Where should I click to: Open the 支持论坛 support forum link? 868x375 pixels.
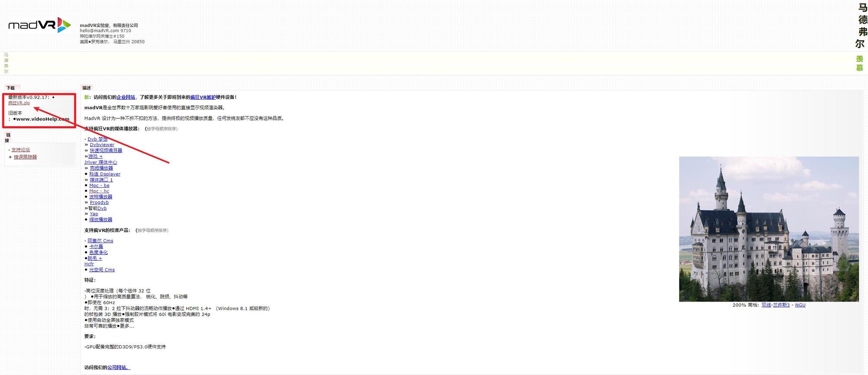21,150
